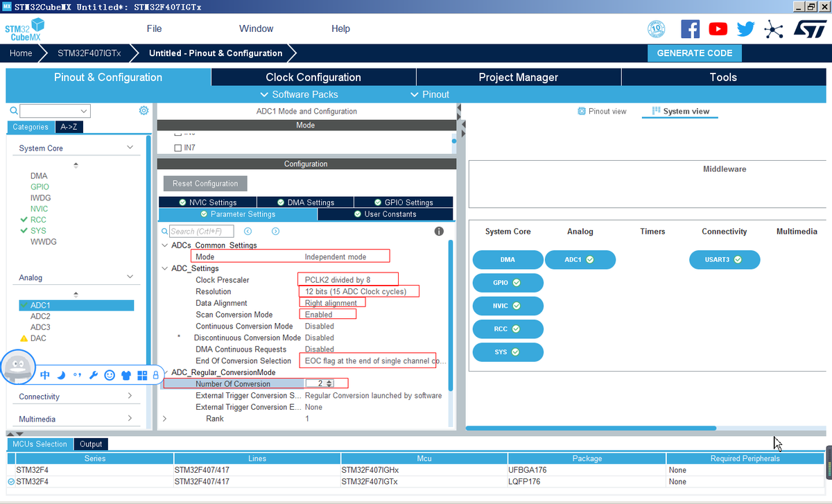Select ADC2 in the Analog list
832x504 pixels.
tap(40, 316)
